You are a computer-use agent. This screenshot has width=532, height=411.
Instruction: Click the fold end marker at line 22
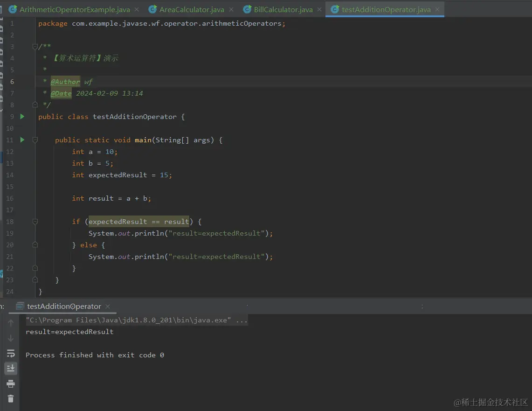pos(35,268)
